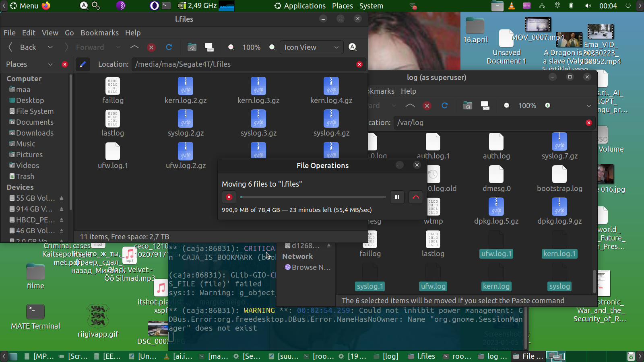Open the search icon in l.files toolbar
Image resolution: width=644 pixels, height=362 pixels.
click(x=353, y=47)
